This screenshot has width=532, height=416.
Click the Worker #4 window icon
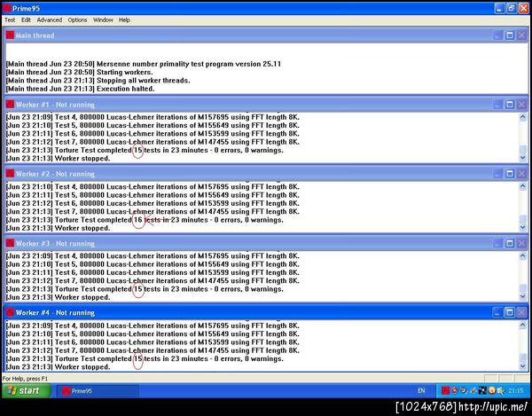(x=10, y=312)
